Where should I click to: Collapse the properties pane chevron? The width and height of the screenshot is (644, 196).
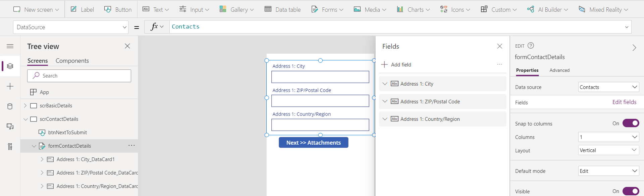tap(634, 48)
